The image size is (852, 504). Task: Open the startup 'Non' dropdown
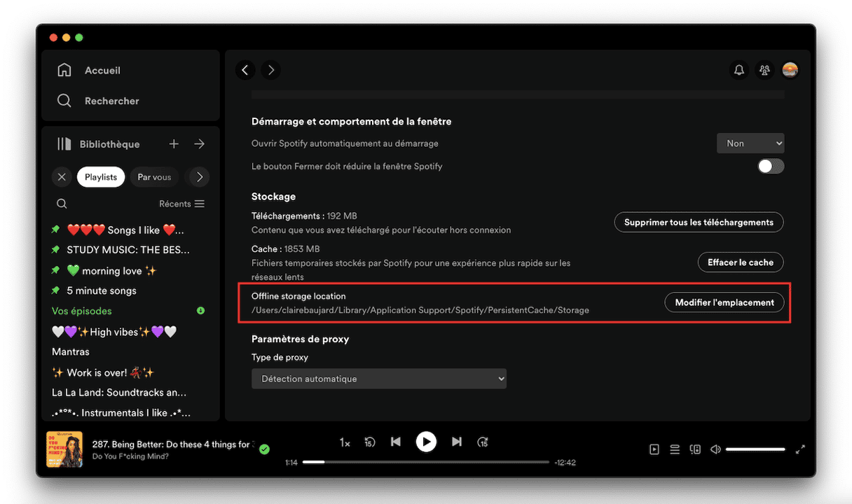[x=750, y=143]
